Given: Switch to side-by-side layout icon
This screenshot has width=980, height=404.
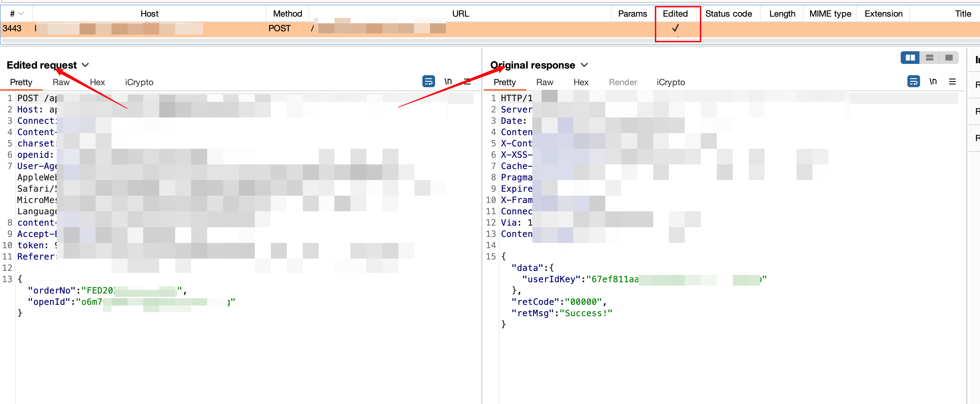Looking at the screenshot, I should coord(910,58).
